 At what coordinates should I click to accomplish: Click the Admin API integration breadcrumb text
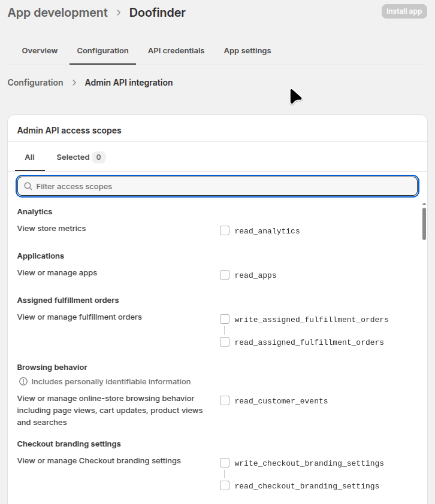point(129,83)
